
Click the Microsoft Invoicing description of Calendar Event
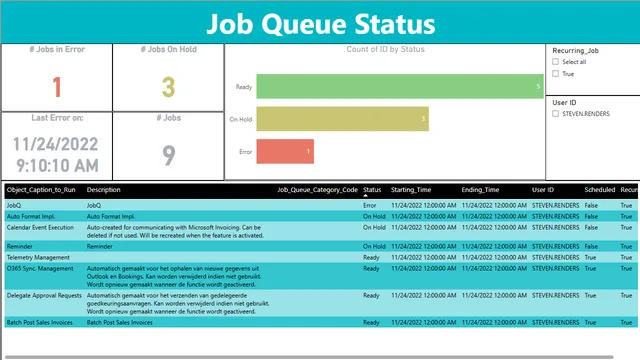pyautogui.click(x=175, y=231)
